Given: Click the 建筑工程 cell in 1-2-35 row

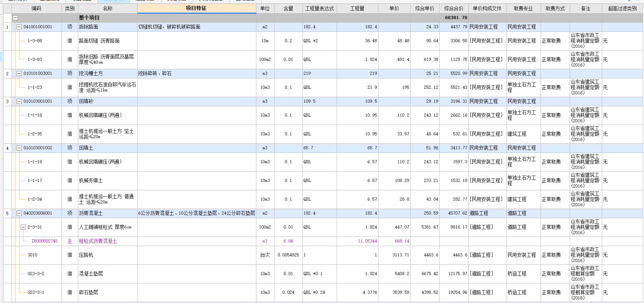Looking at the screenshot, I should point(524,134).
